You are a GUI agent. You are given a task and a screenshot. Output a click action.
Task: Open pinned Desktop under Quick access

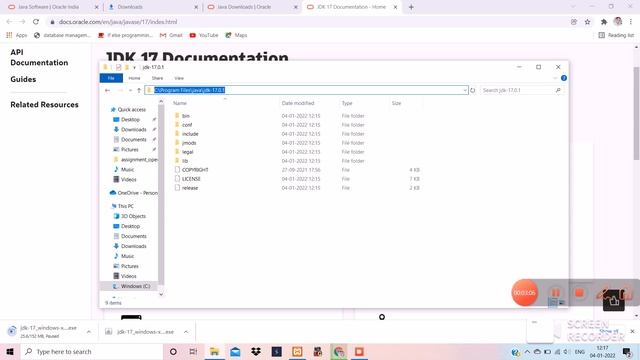tap(130, 120)
